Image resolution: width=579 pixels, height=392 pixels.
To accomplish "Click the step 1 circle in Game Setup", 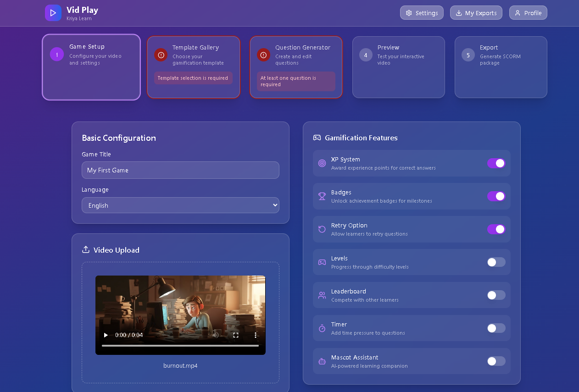I will 57,54.
